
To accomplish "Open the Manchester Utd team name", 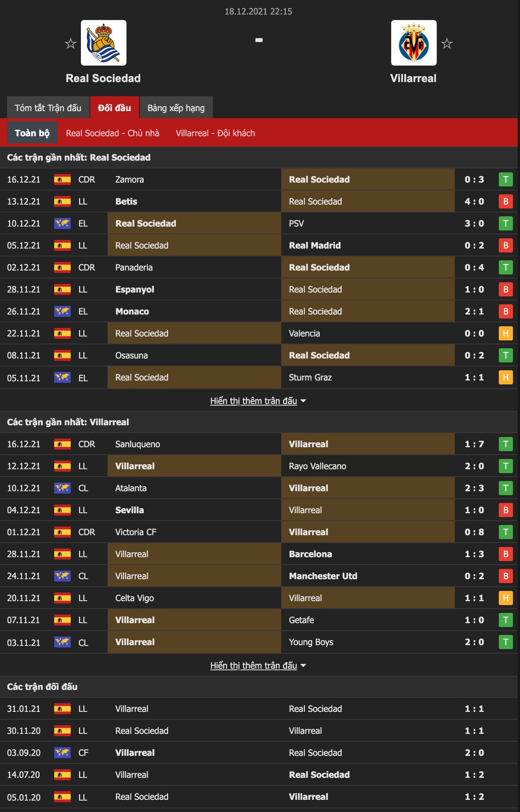I will pos(323,576).
